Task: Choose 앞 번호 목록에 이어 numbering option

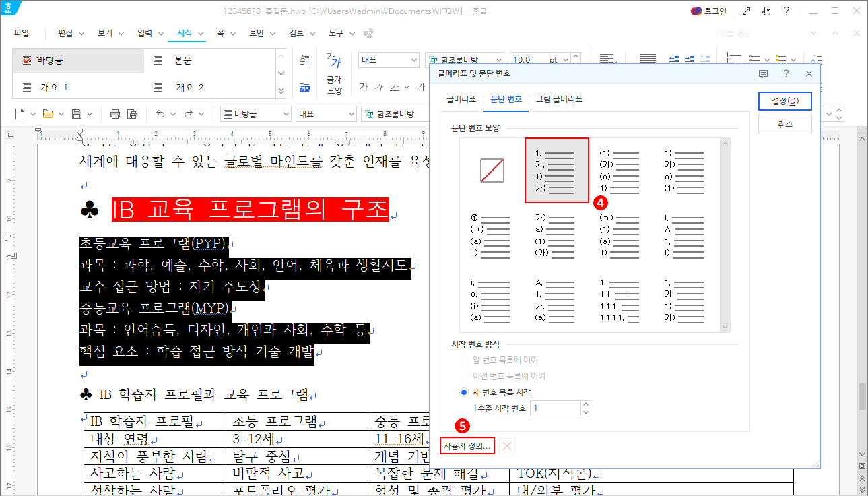Action: 463,359
